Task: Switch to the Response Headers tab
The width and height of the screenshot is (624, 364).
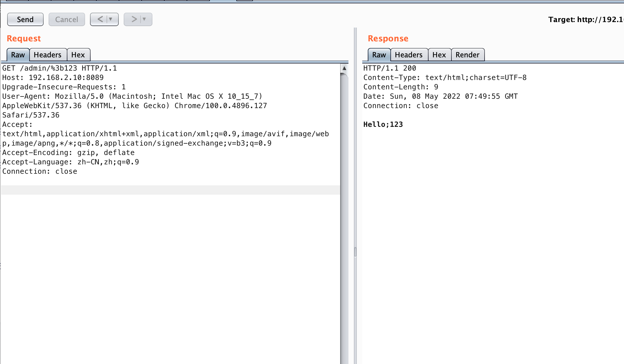Action: click(x=409, y=55)
